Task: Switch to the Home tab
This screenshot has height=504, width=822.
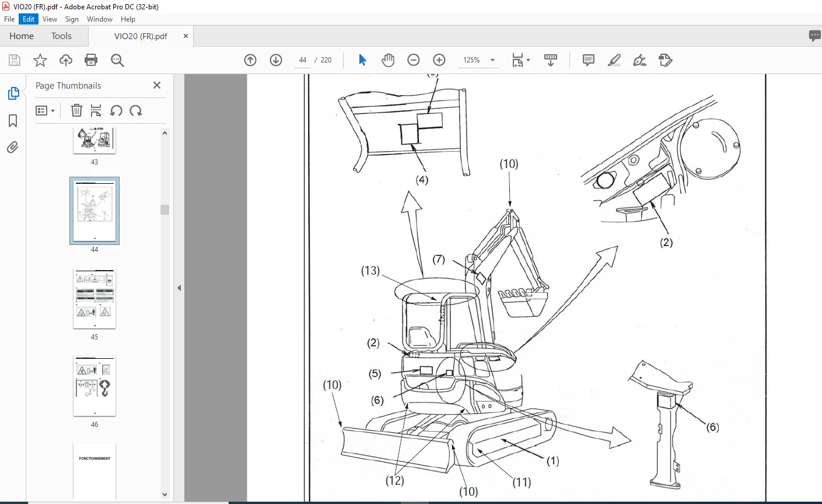Action: (22, 36)
